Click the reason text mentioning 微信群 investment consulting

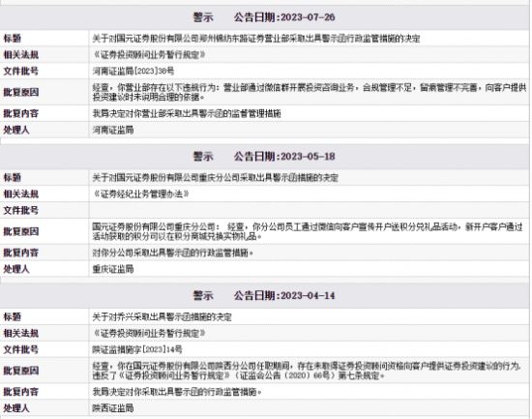pos(310,92)
